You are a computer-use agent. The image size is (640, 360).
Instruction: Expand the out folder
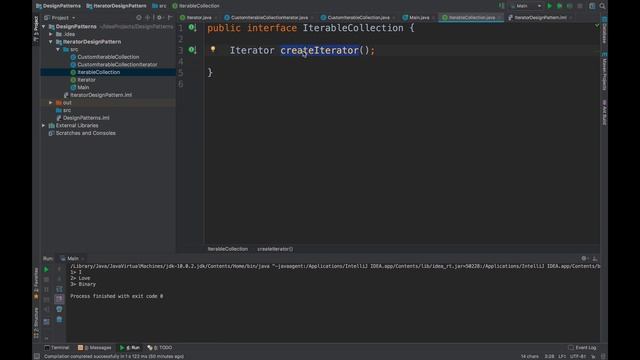51,103
